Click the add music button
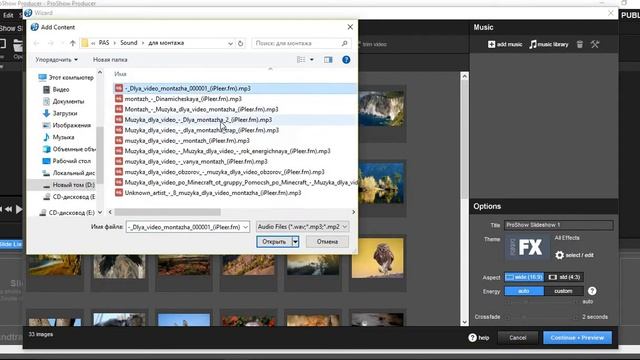The image size is (640, 360). 505,44
